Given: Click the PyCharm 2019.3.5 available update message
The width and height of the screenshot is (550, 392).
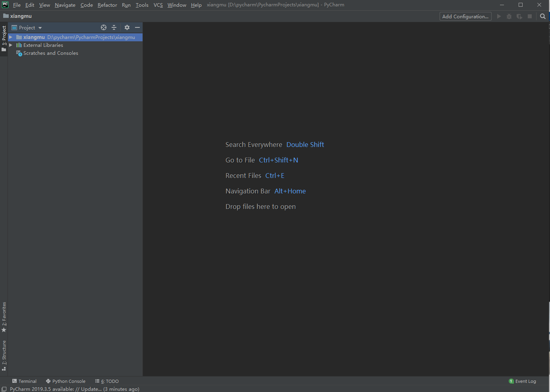Looking at the screenshot, I should point(75,389).
